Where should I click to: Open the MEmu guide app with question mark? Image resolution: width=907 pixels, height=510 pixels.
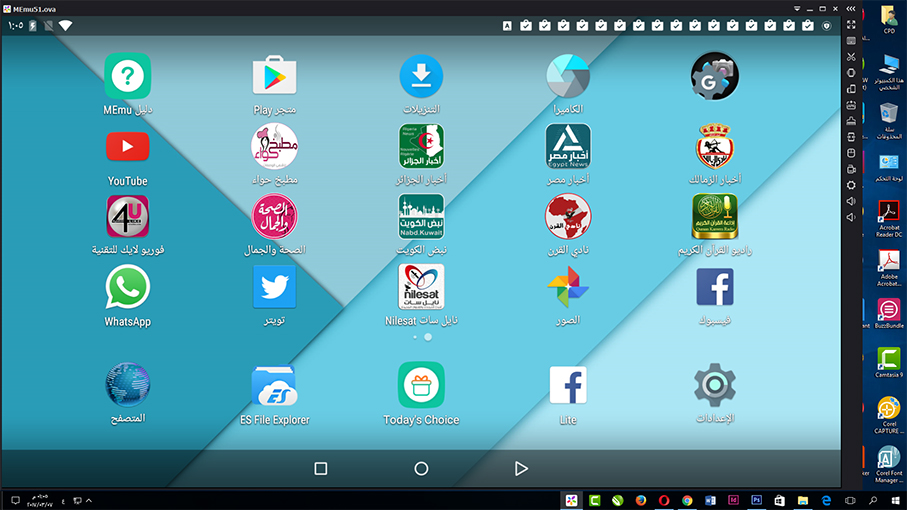127,76
